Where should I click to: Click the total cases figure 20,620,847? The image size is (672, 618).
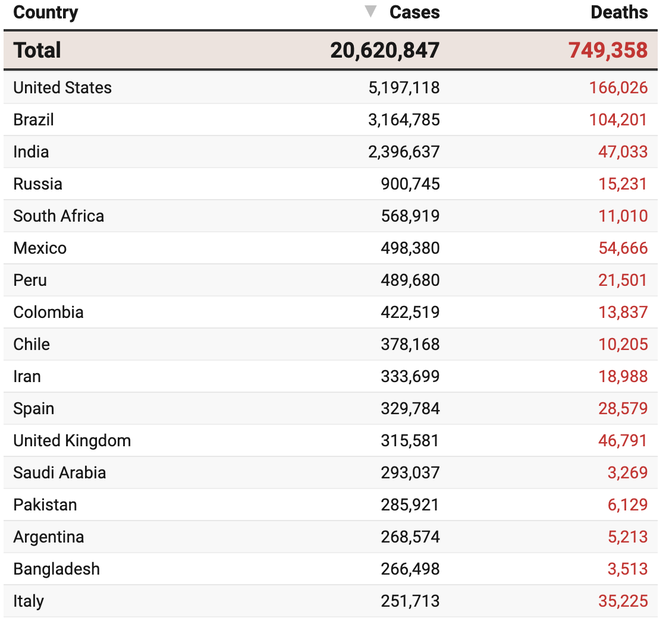385,51
